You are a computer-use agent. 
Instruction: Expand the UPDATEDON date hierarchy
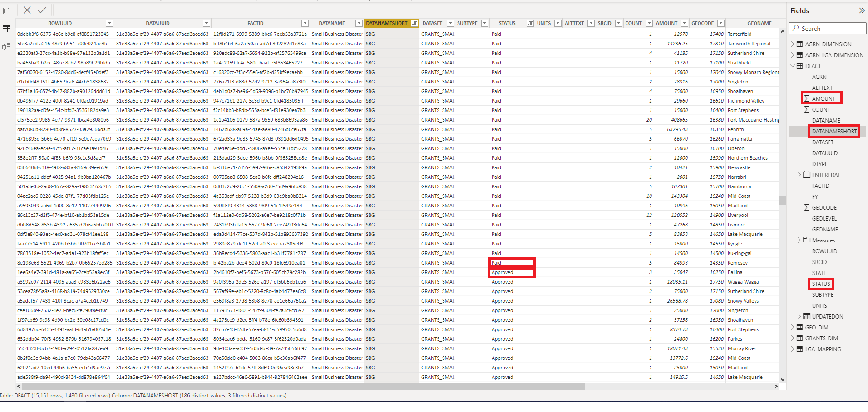point(799,316)
